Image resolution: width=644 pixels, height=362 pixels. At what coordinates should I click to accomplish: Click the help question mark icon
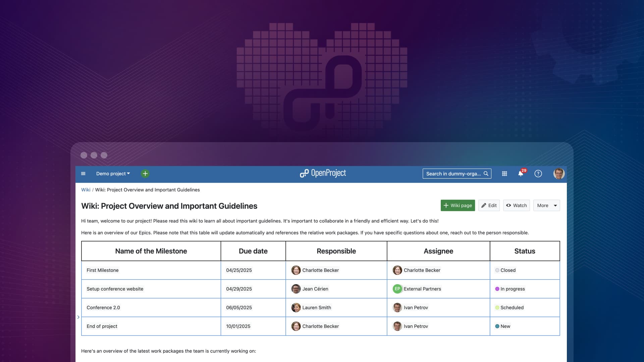[x=538, y=173]
